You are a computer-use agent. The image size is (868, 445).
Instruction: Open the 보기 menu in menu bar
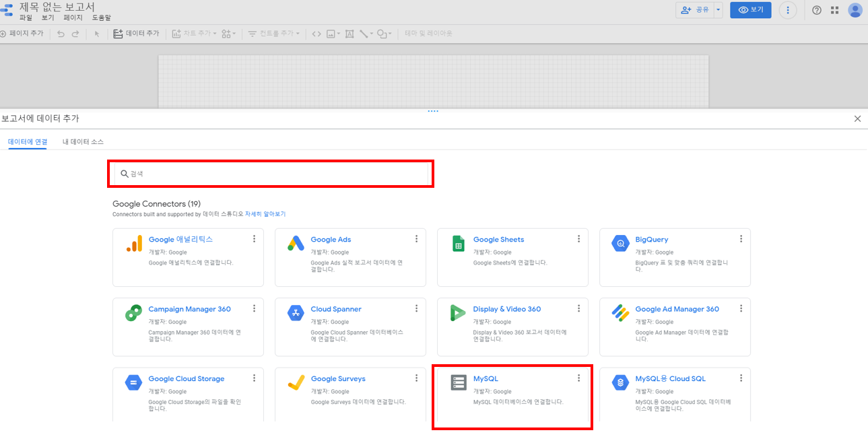point(48,18)
